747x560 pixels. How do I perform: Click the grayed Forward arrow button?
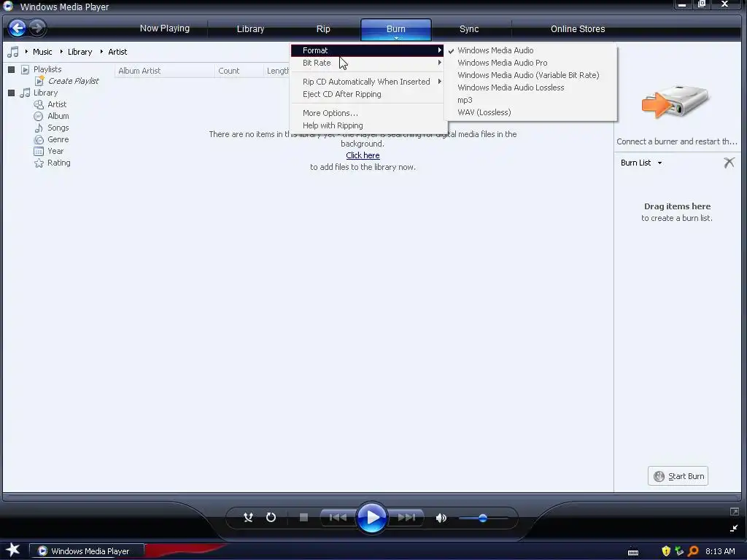[x=37, y=28]
